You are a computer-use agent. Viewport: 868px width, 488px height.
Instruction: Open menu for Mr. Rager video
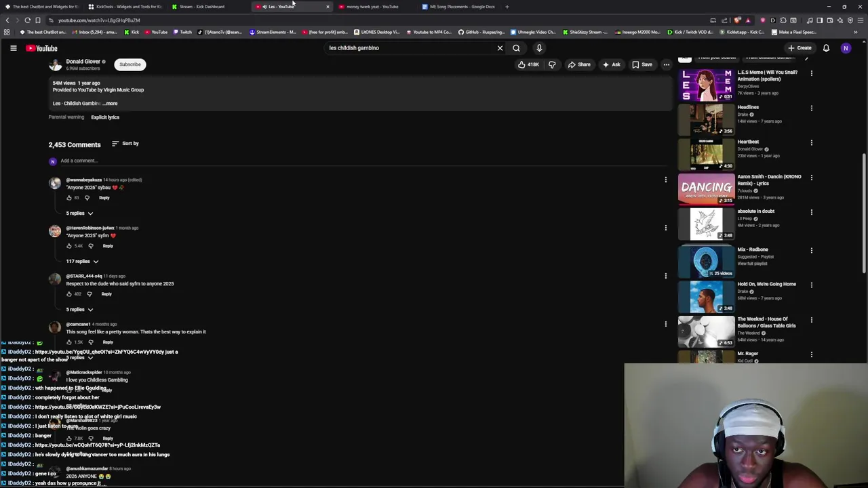click(811, 355)
